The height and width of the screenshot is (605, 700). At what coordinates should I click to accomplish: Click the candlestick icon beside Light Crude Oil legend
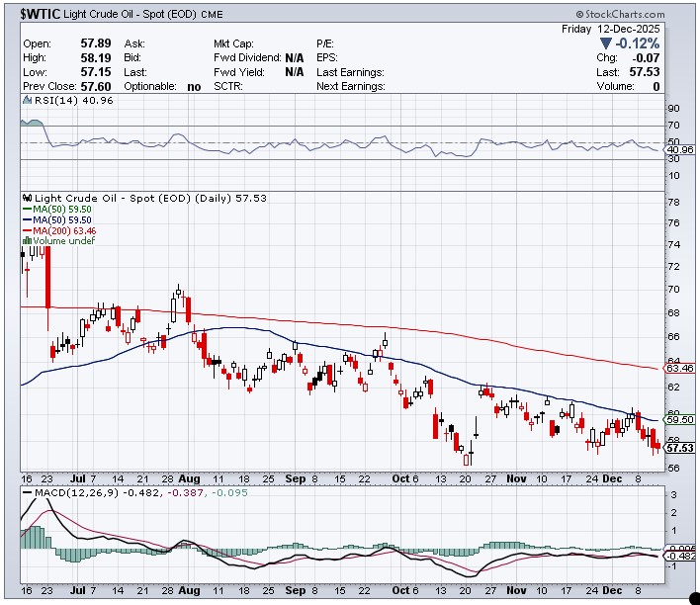[x=27, y=199]
